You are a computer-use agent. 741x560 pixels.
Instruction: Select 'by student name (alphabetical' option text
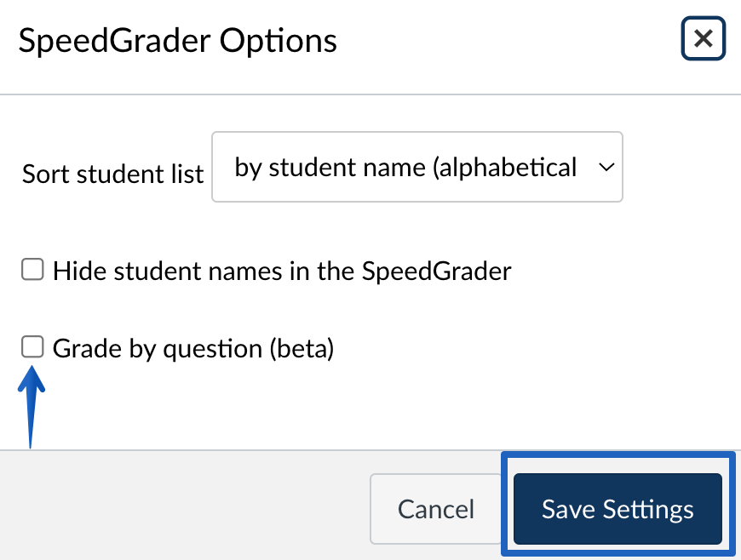point(405,167)
